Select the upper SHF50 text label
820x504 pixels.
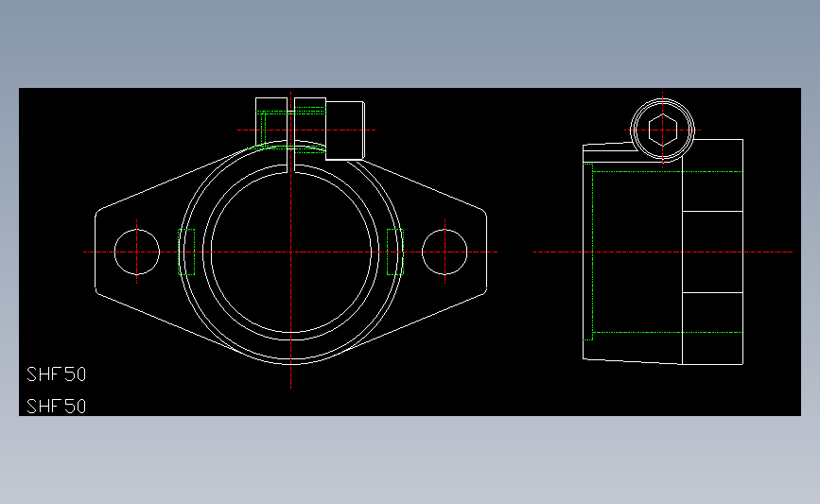(x=56, y=374)
